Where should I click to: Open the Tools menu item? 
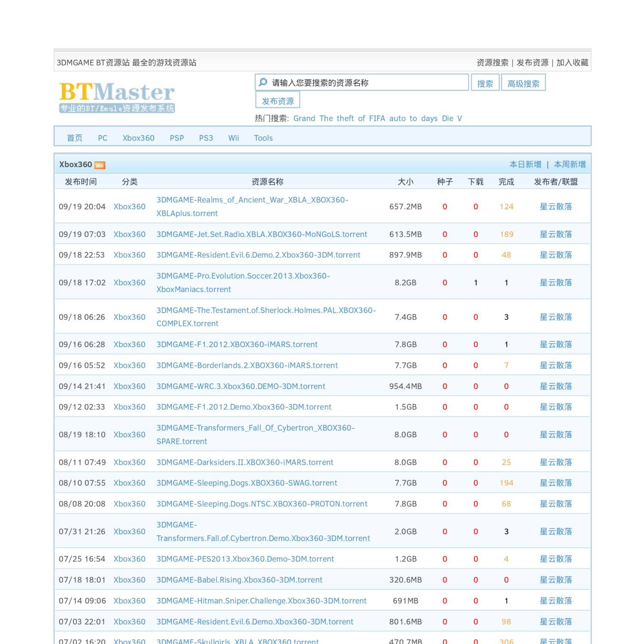[263, 138]
